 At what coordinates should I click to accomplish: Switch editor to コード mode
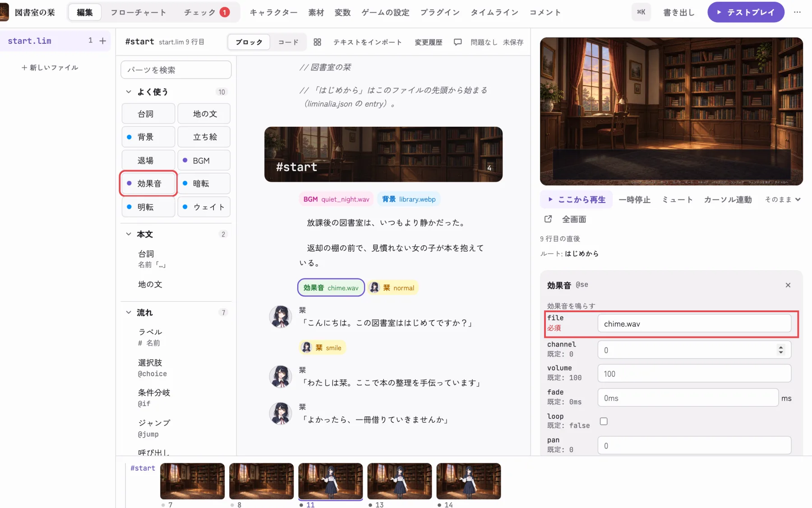(288, 42)
